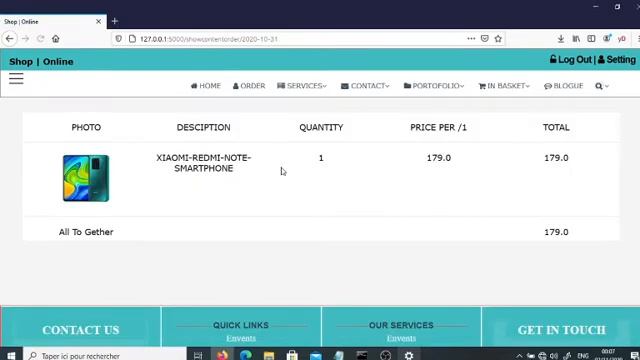The image size is (640, 360).
Task: Go back with browser back arrow
Action: point(10,39)
